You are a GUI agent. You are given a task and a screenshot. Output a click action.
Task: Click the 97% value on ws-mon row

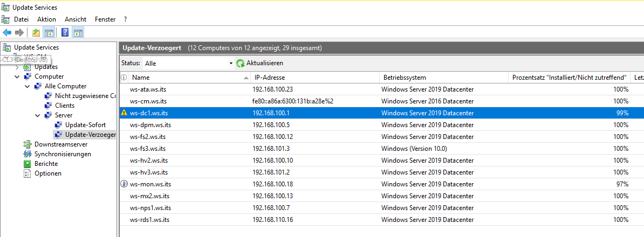(622, 184)
